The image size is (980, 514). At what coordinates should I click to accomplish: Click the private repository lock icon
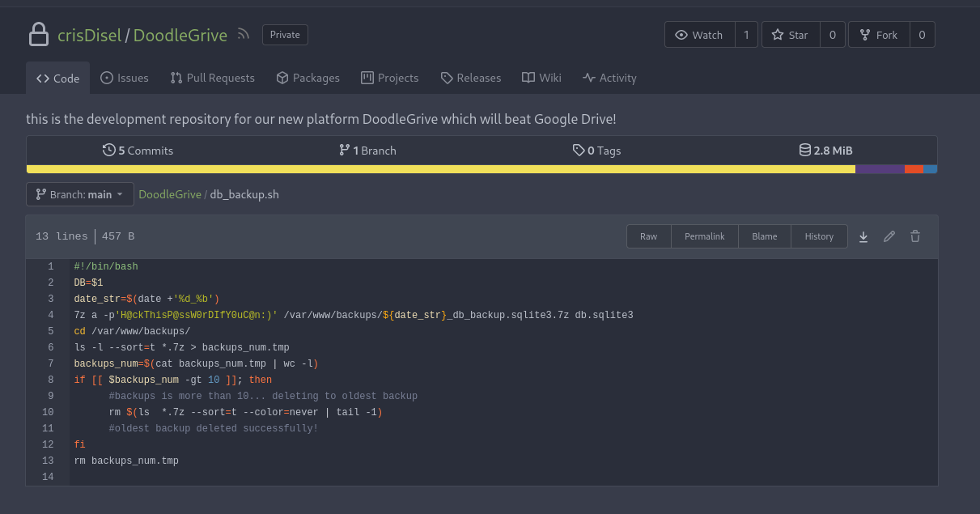point(38,35)
